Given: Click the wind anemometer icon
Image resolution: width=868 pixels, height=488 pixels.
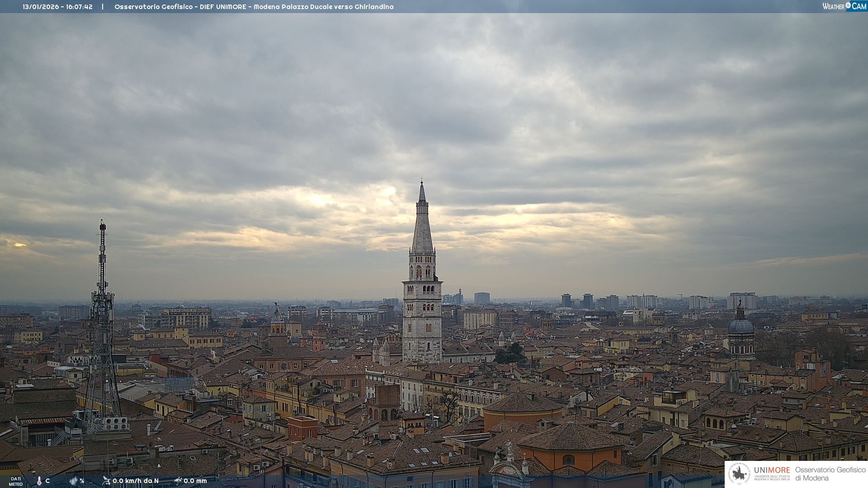Looking at the screenshot, I should tap(106, 481).
